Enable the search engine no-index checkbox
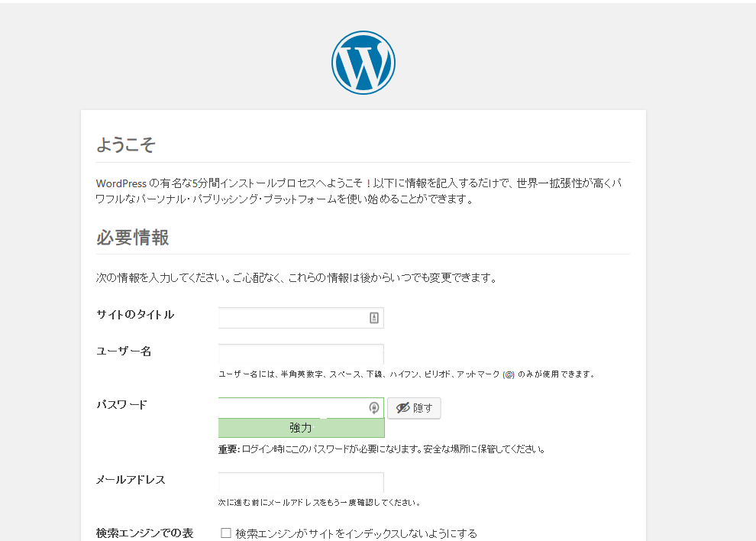 click(226, 533)
